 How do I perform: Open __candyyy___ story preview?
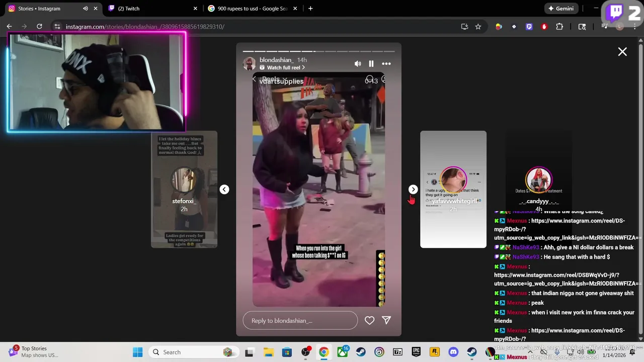click(539, 190)
